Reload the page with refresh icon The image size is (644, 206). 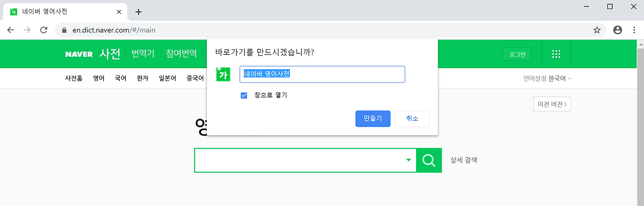click(x=44, y=30)
